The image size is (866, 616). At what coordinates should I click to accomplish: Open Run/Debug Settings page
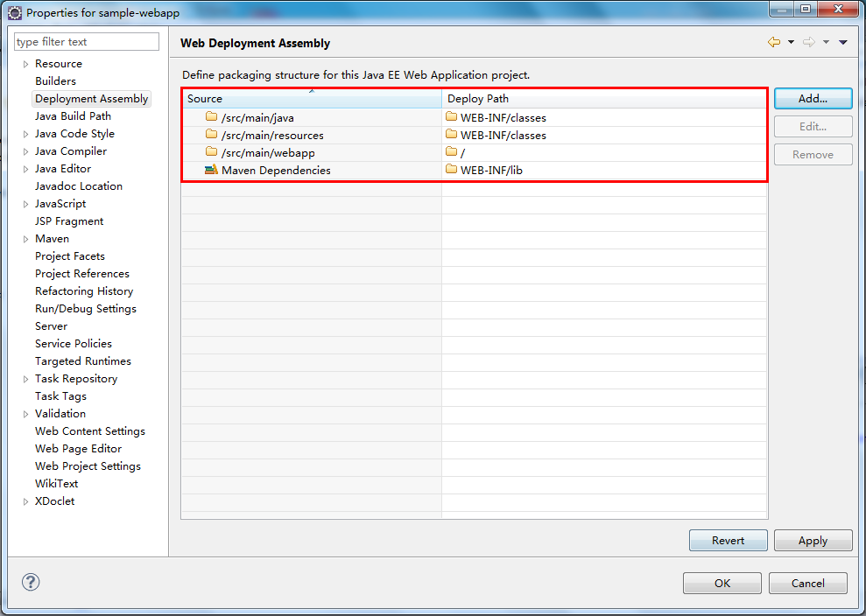click(86, 309)
